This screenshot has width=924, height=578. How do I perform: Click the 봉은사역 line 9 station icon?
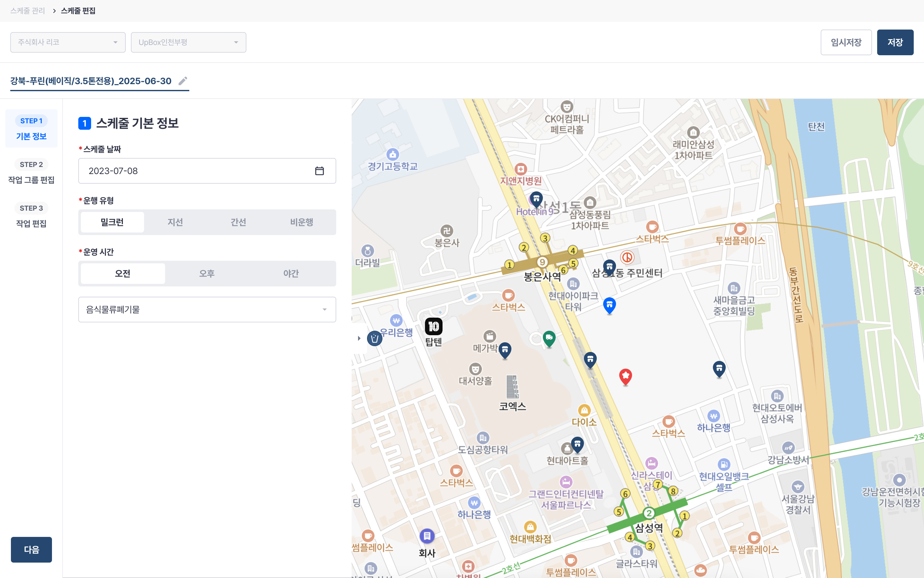point(542,262)
